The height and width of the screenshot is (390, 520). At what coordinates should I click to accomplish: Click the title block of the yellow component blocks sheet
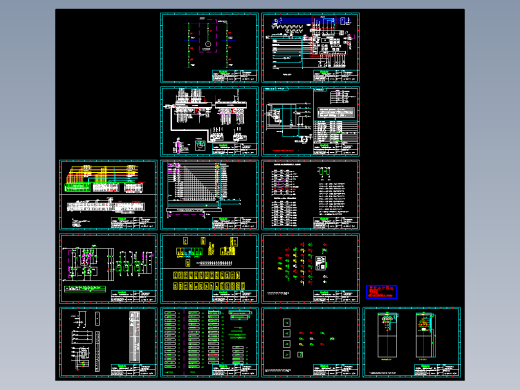tap(235, 296)
